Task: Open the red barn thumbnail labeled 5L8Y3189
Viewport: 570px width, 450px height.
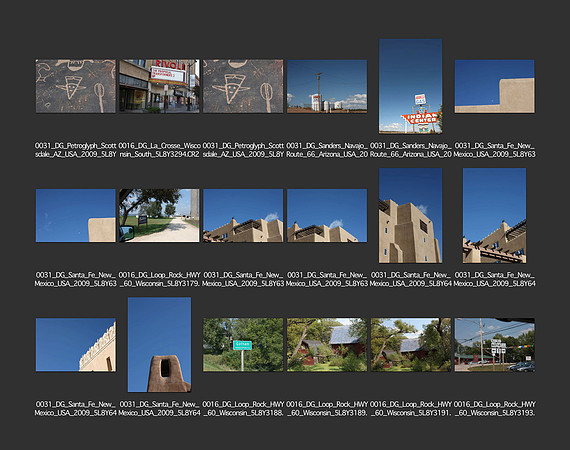Action: coord(327,345)
